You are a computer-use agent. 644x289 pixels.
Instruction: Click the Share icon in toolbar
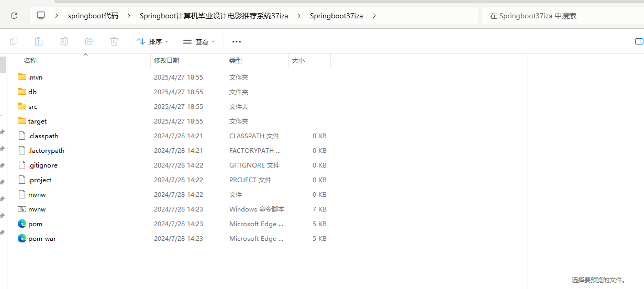click(89, 41)
